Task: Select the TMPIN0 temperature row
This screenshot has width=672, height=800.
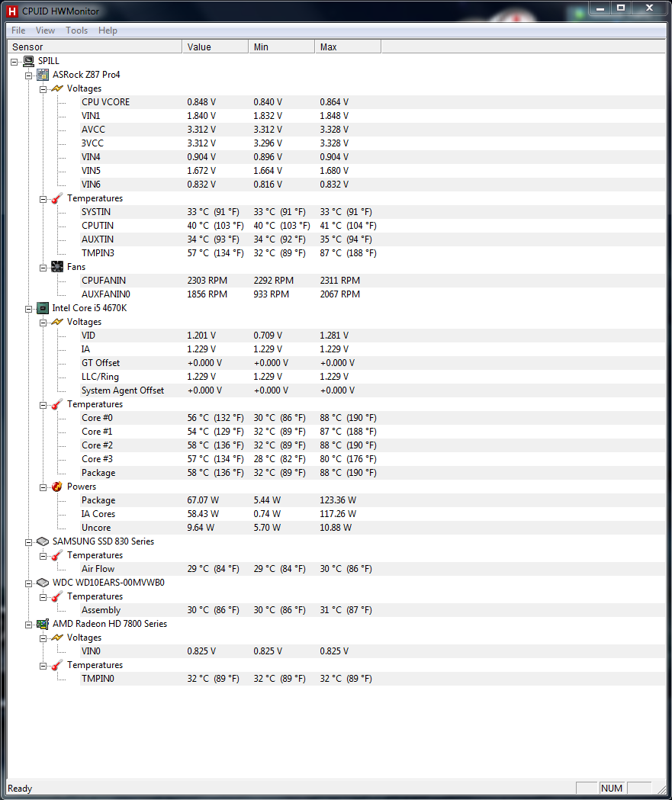Action: click(x=372, y=679)
